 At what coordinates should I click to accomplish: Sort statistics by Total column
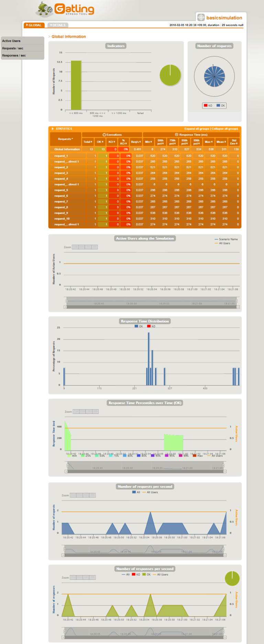coord(88,142)
